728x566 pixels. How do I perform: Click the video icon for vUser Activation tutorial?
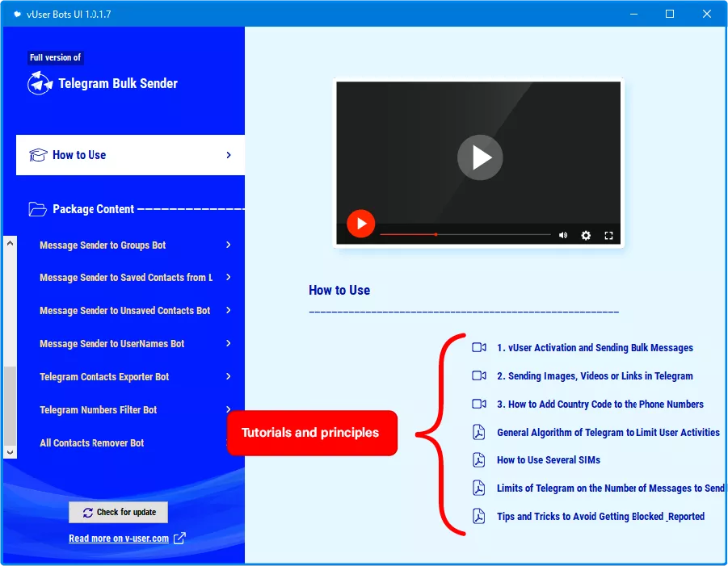[478, 347]
